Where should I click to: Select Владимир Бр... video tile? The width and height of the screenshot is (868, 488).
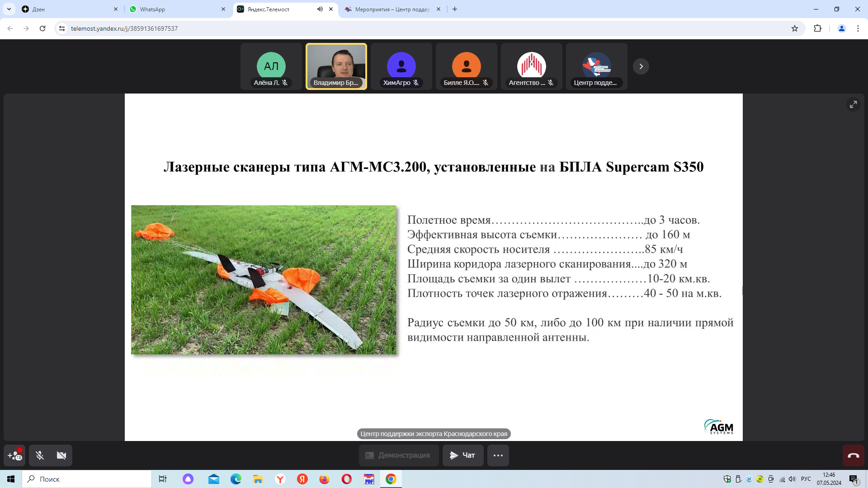pyautogui.click(x=336, y=66)
